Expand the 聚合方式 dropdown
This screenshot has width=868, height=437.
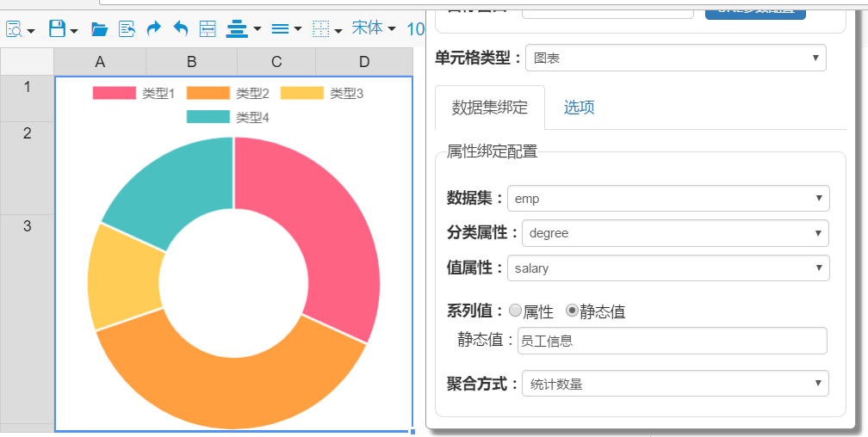(x=675, y=384)
